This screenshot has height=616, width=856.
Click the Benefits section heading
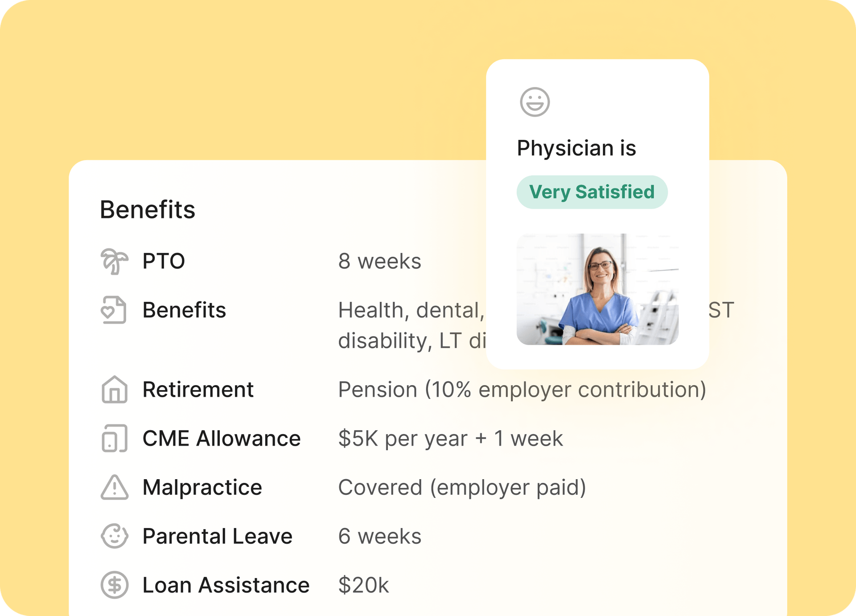[148, 209]
